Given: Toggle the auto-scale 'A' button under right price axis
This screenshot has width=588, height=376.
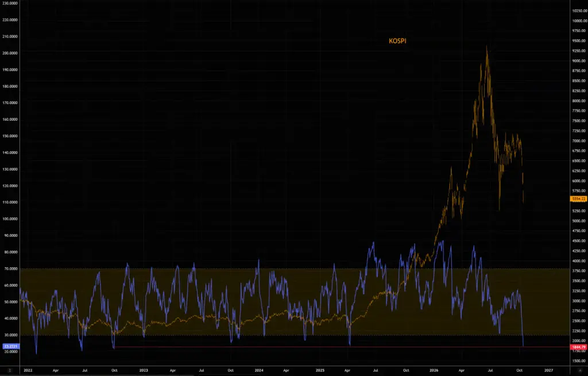Looking at the screenshot, I should (x=579, y=370).
